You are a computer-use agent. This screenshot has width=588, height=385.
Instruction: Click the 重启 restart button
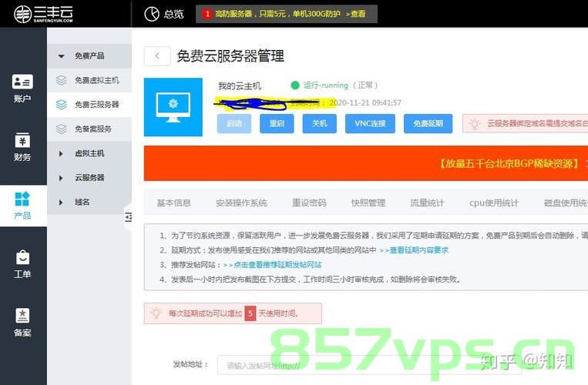pos(277,124)
